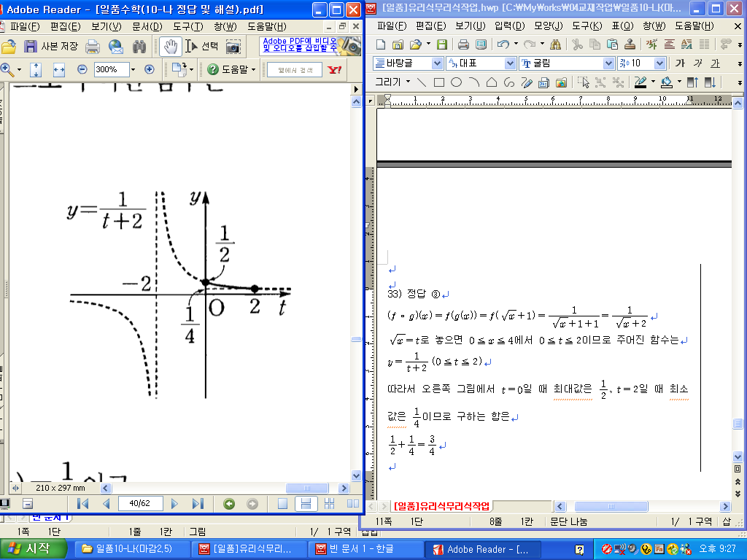747x560 pixels.
Task: Select the Hand tool in Adobe Reader
Action: pos(171,46)
